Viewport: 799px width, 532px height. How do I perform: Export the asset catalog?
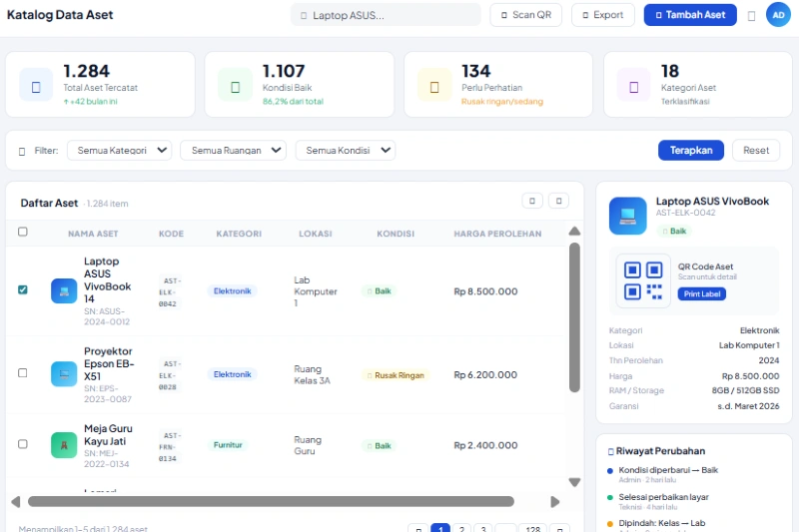(x=603, y=15)
